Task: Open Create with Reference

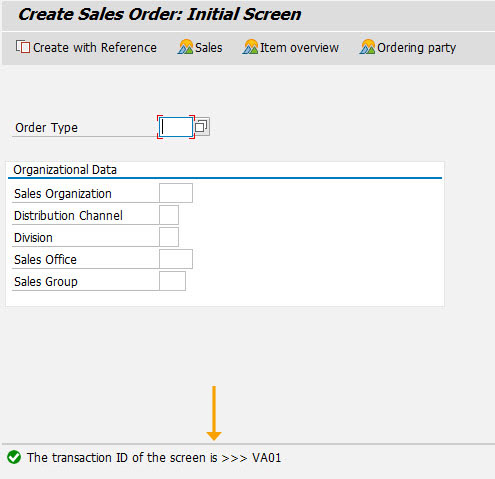Action: tap(86, 47)
